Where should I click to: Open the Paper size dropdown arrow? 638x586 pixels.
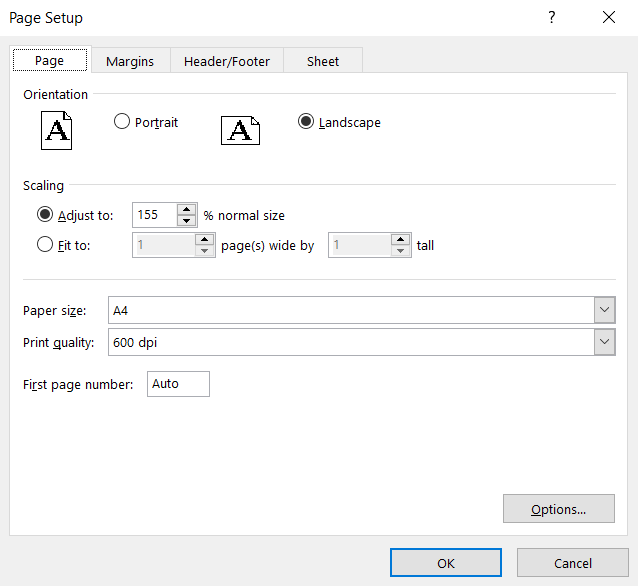tap(605, 310)
